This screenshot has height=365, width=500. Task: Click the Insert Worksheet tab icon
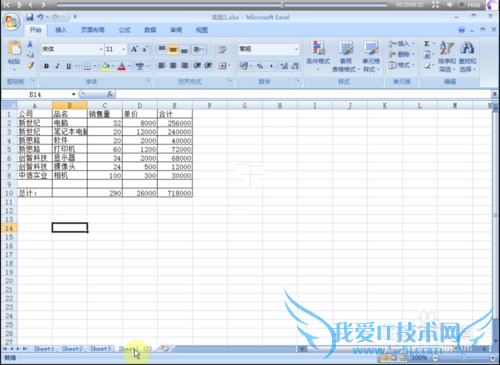coord(165,349)
